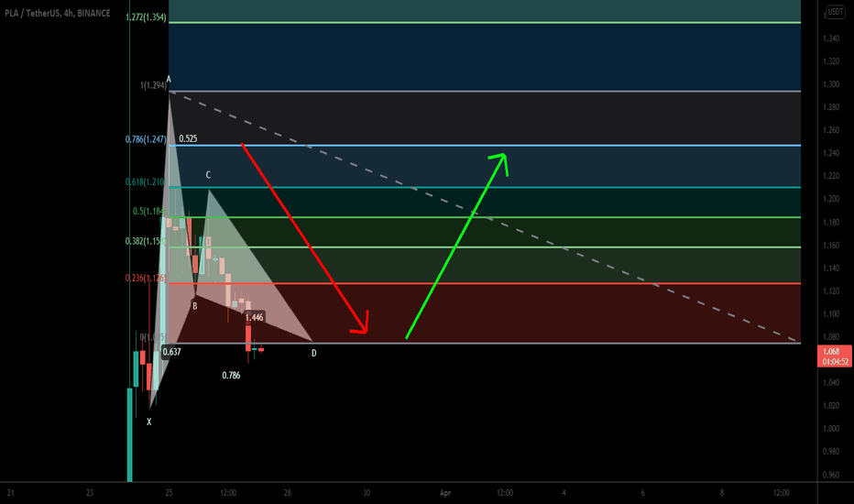The image size is (854, 504).
Task: Click the 1.220 price axis value
Action: pos(831,175)
